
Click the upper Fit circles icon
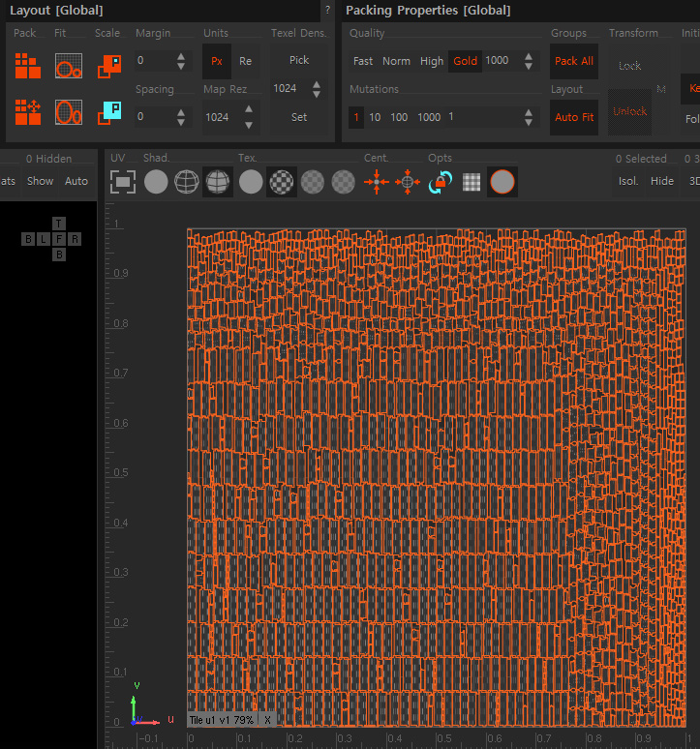click(x=69, y=66)
